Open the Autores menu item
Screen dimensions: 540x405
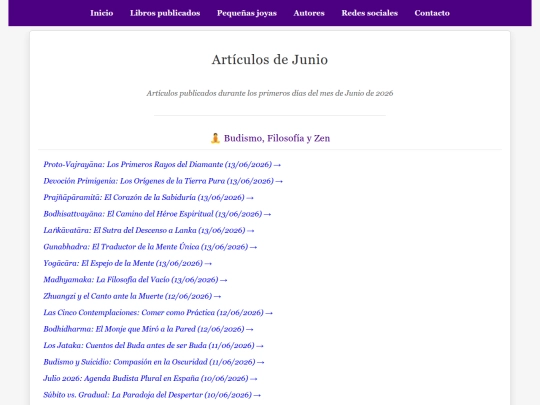(x=309, y=13)
